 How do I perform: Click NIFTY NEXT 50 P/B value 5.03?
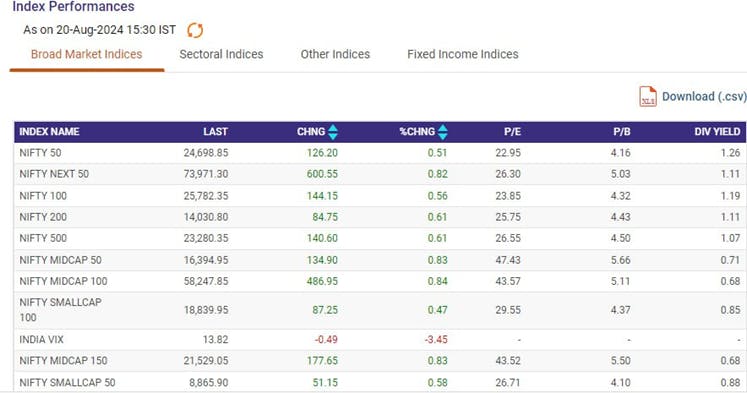point(620,174)
